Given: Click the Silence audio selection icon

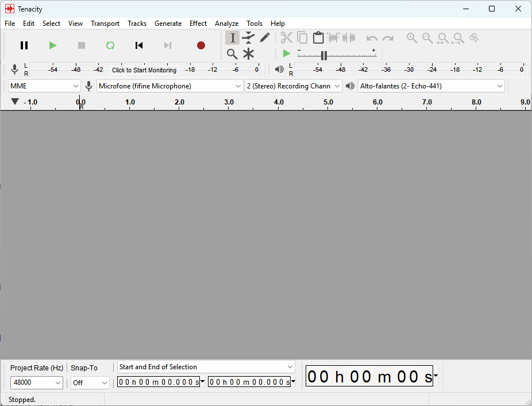Looking at the screenshot, I should 349,38.
